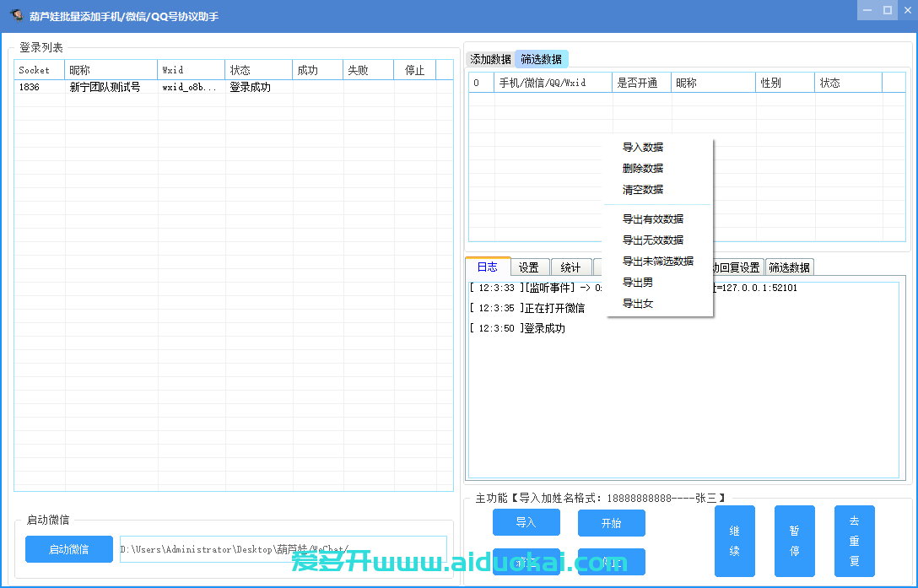Screen dimensions: 918x588
Task: Select 导出无效数据 menu entry
Action: [x=653, y=240]
